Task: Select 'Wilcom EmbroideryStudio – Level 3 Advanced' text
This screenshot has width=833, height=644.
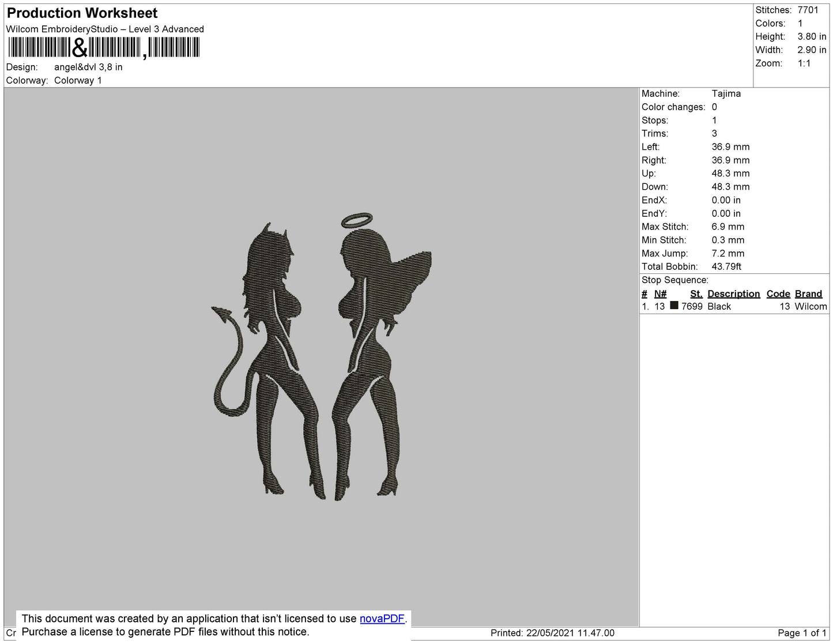Action: tap(105, 29)
